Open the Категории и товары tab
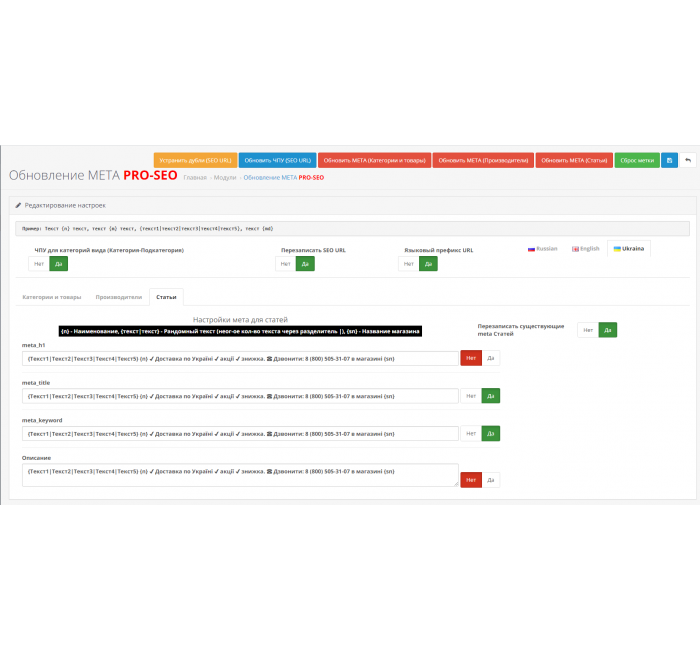This screenshot has width=700, height=650. point(52,297)
